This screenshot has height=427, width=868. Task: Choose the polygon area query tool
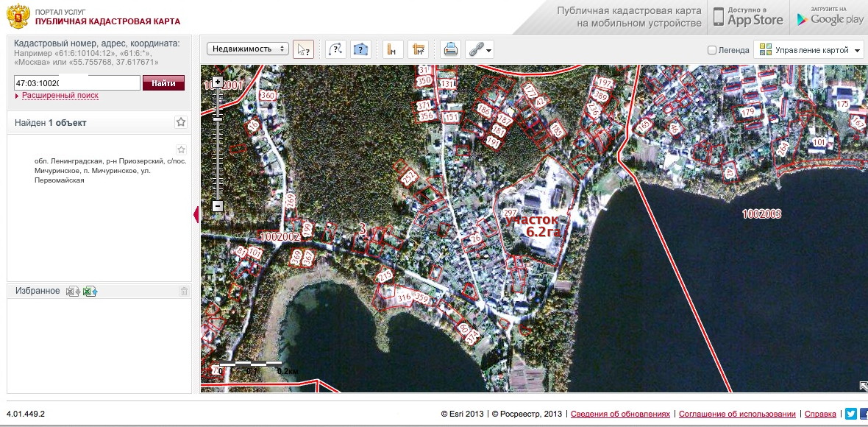click(360, 49)
